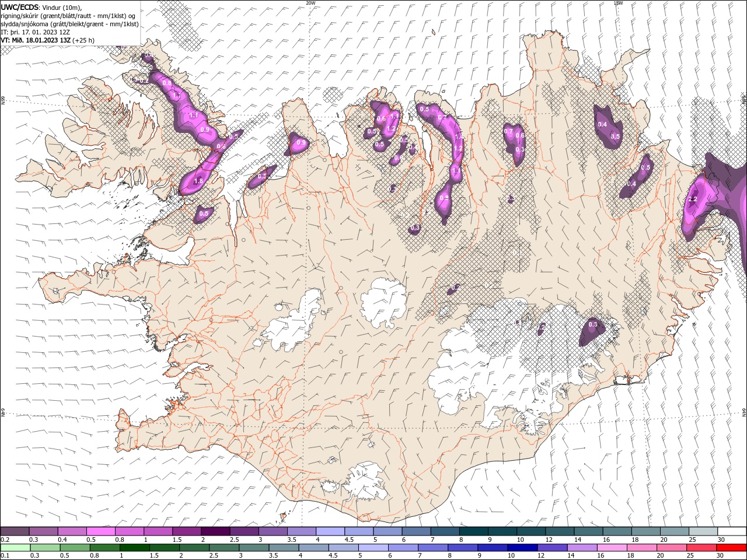Click darkest green swatch at 1 in rain scale
This screenshot has width=747, height=560.
coord(134,548)
